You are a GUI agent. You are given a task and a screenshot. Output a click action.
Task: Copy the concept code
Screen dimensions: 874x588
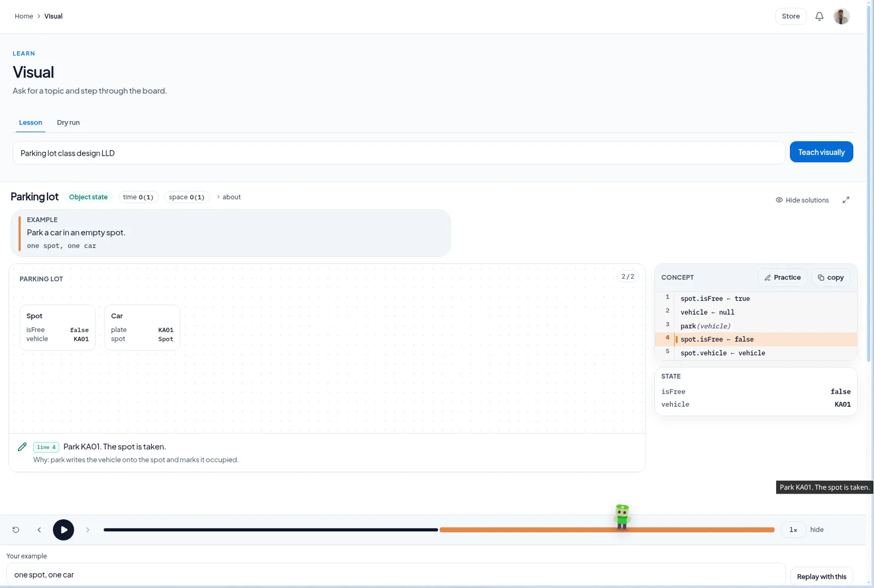point(830,277)
